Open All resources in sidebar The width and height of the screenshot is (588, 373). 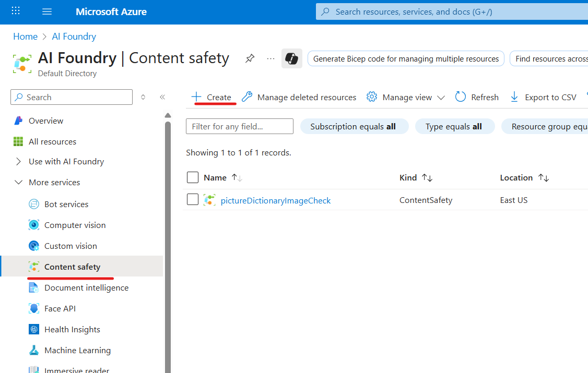(52, 141)
